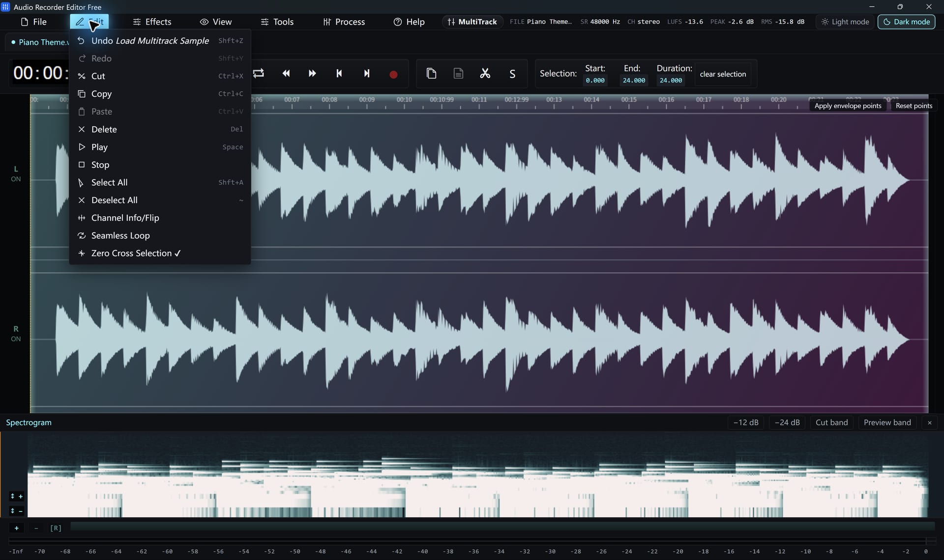Select Copy from Edit menu

coord(160,94)
